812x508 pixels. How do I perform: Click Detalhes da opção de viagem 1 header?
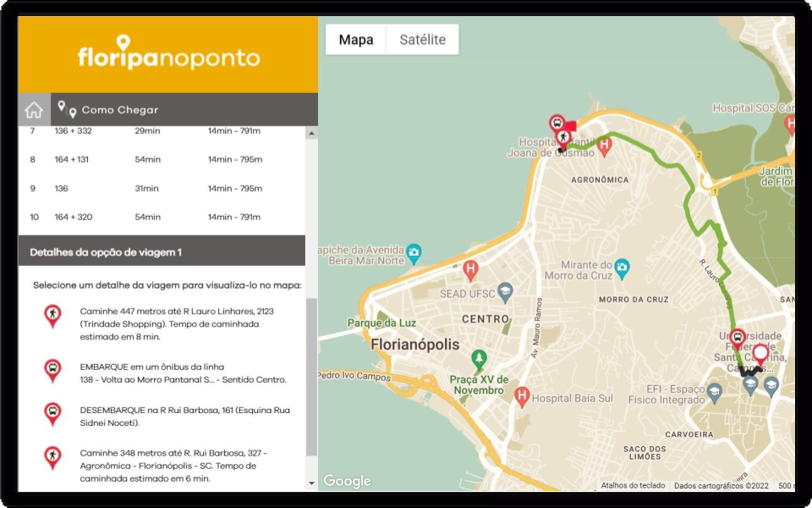point(162,251)
